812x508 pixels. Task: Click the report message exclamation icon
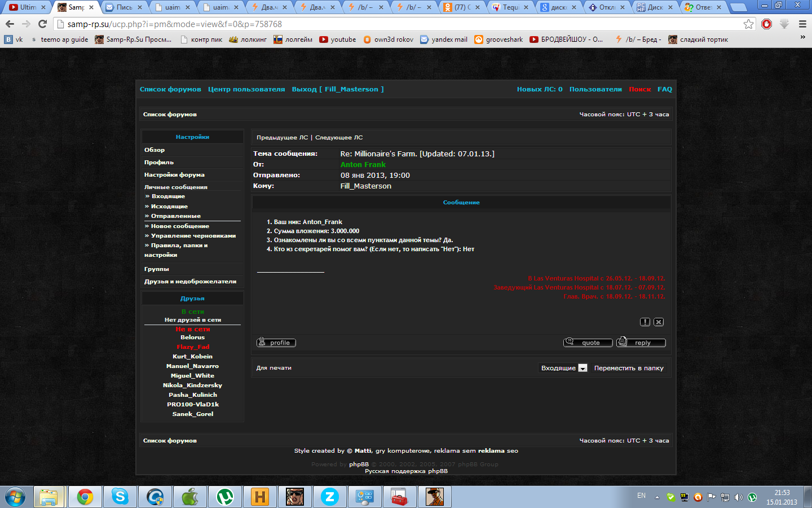[645, 322]
